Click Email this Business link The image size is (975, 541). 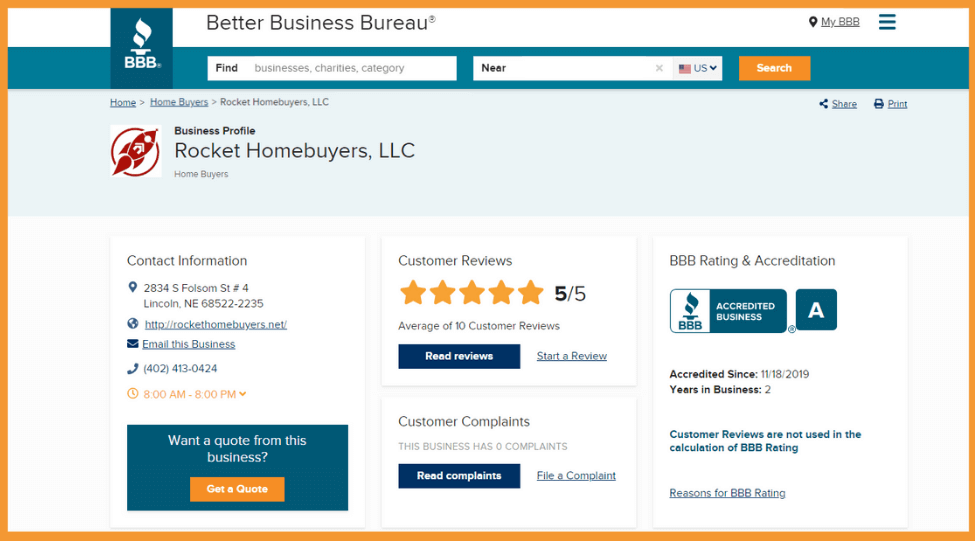(x=188, y=344)
